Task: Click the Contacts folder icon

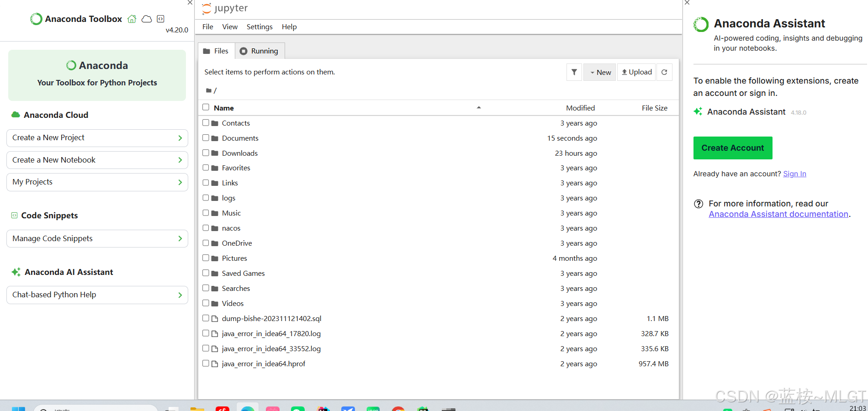Action: point(215,123)
